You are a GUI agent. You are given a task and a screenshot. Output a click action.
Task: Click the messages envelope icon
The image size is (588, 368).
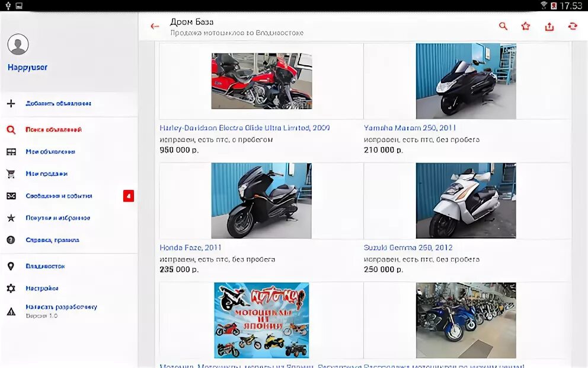[x=11, y=196]
